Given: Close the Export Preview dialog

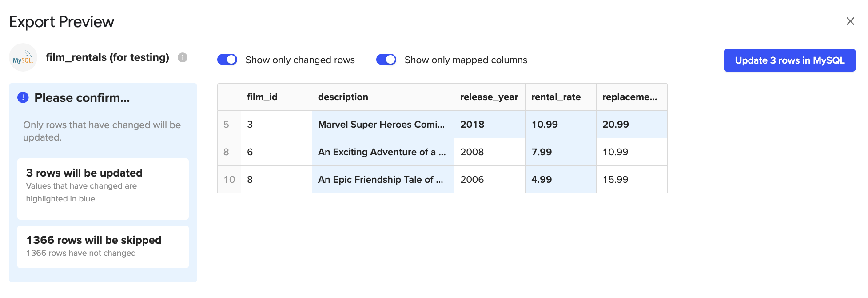Looking at the screenshot, I should (x=850, y=21).
